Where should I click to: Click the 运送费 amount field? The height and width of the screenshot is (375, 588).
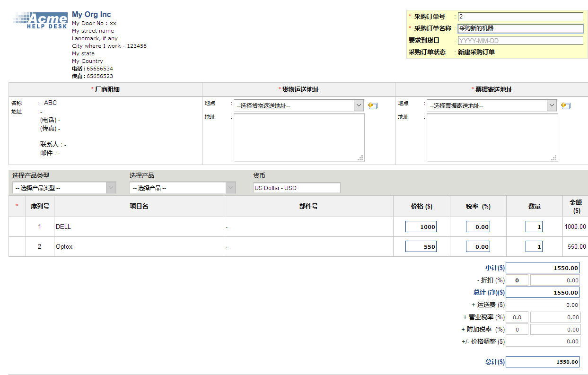(x=543, y=305)
